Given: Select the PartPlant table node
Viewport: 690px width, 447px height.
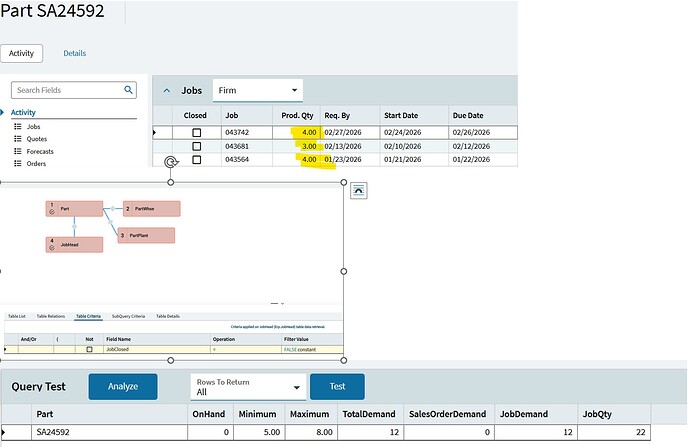Looking at the screenshot, I should tap(146, 235).
